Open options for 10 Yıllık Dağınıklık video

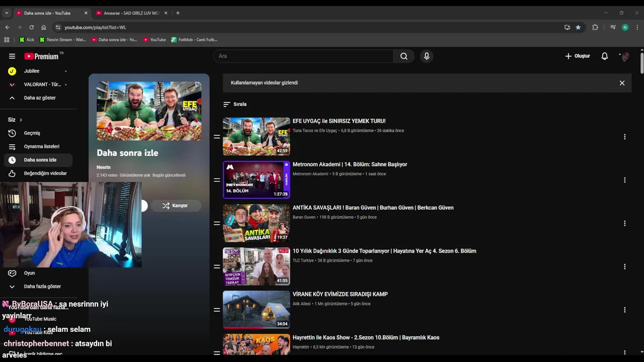[624, 266]
